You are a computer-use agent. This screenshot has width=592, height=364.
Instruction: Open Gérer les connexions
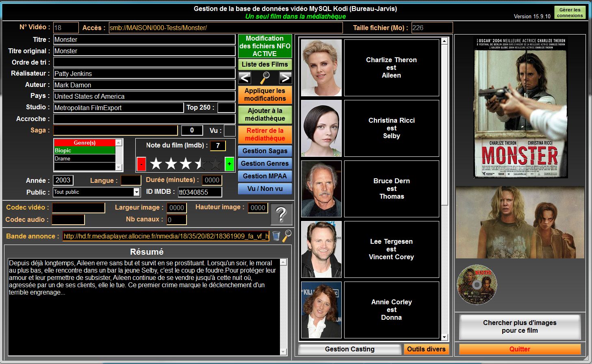point(570,13)
